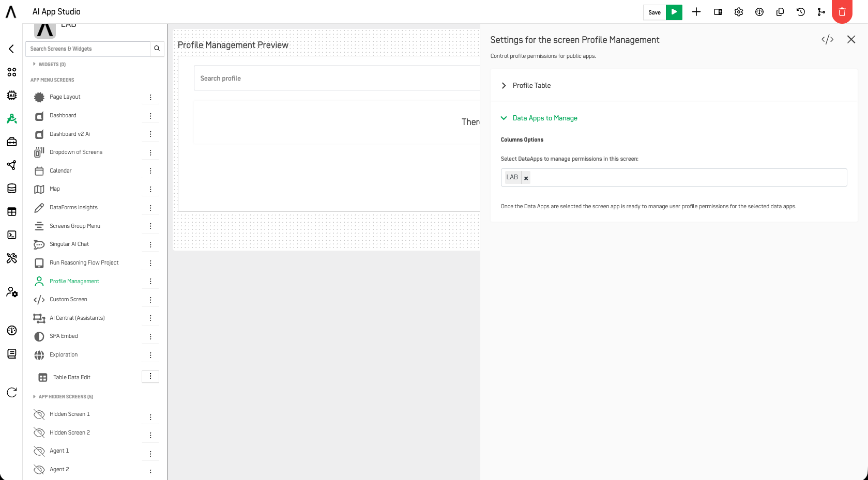Open the database sidebar icon
This screenshot has width=868, height=480.
pos(11,188)
